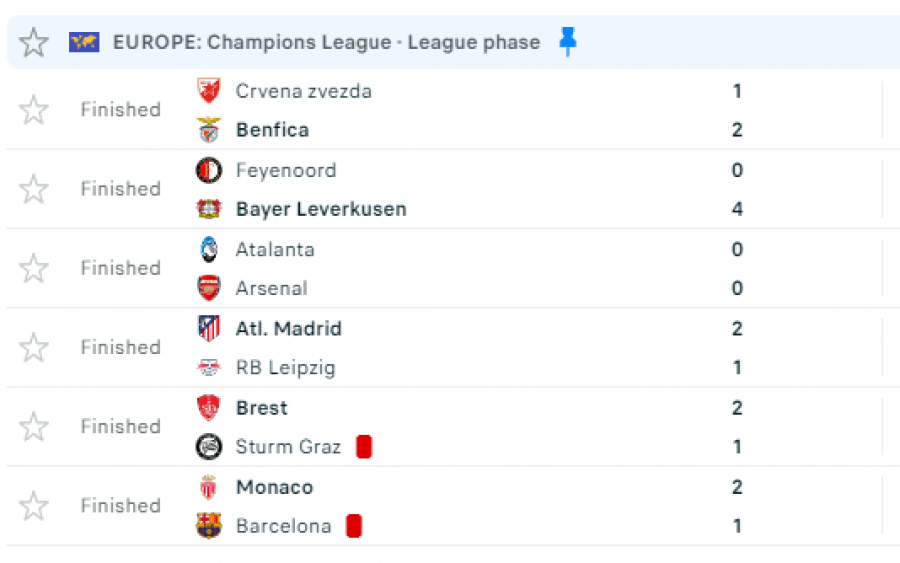
Task: Open Brest match Finished status
Action: tap(120, 427)
